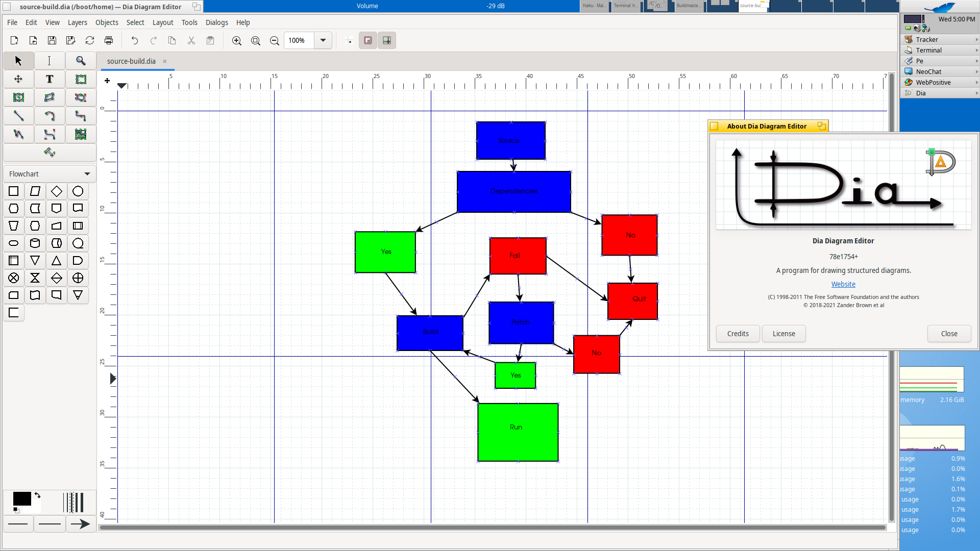The image size is (980, 551).
Task: Open the zoom percentage dropdown
Action: [323, 40]
